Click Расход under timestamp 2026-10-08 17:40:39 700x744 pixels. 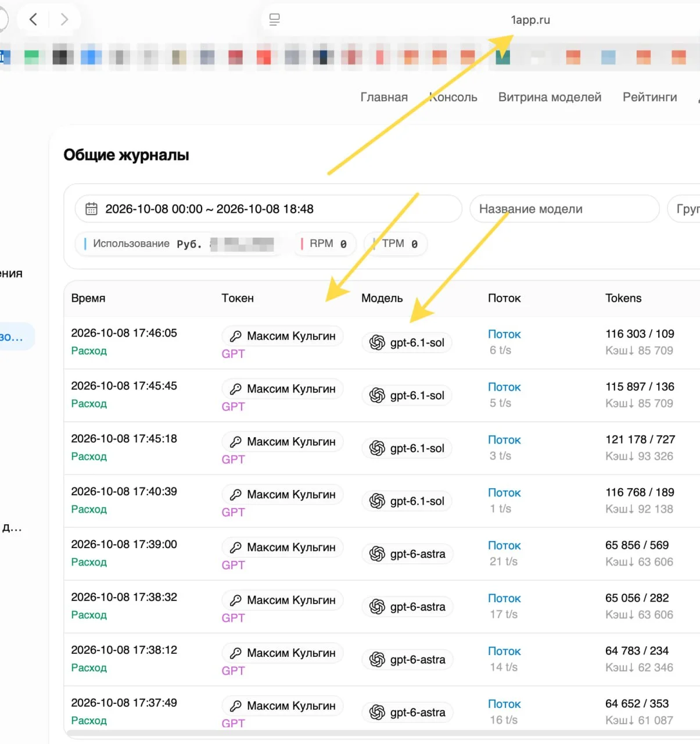89,509
